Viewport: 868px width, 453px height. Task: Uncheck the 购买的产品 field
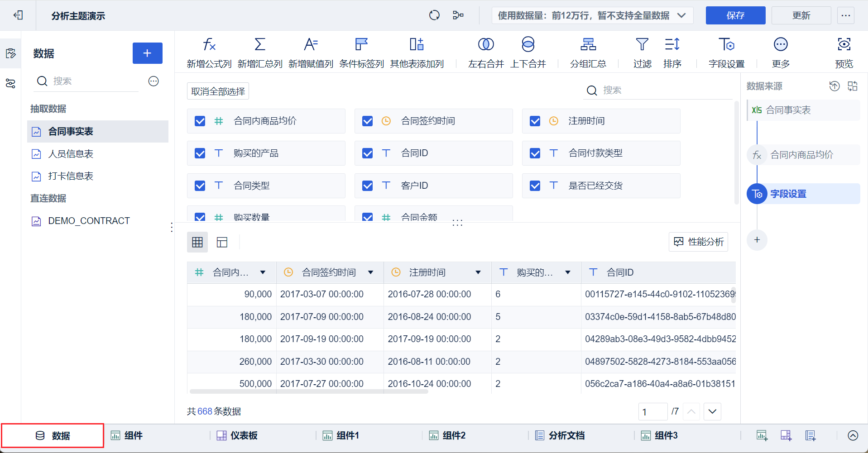[x=200, y=153]
